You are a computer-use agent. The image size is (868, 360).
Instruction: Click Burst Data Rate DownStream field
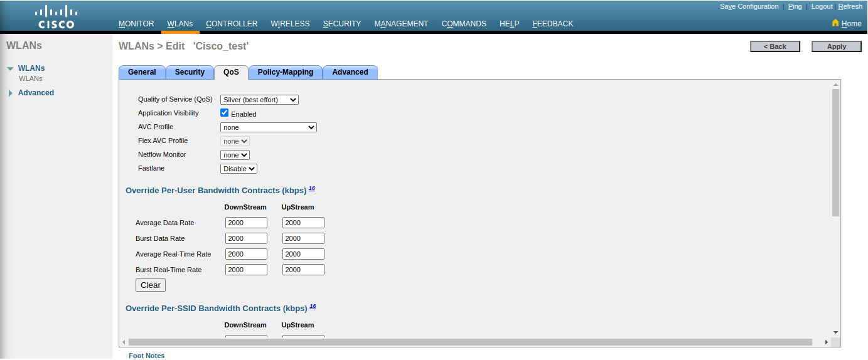[246, 238]
